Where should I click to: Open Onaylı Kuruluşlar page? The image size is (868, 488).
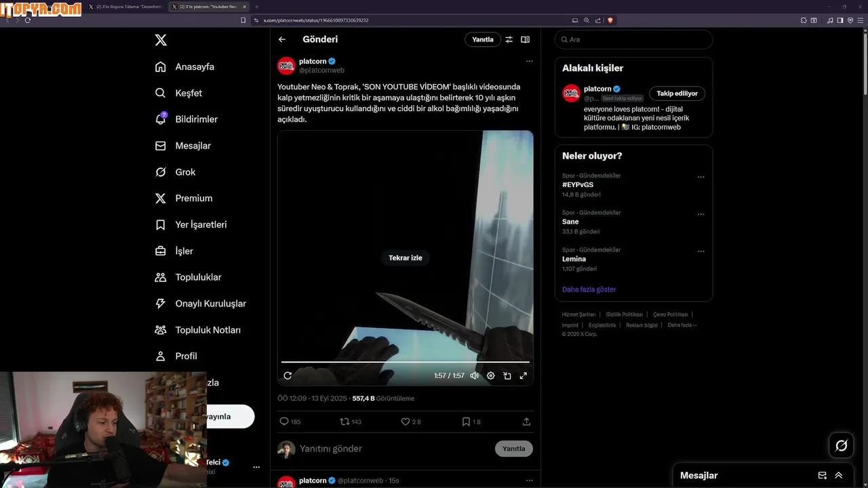[200, 304]
